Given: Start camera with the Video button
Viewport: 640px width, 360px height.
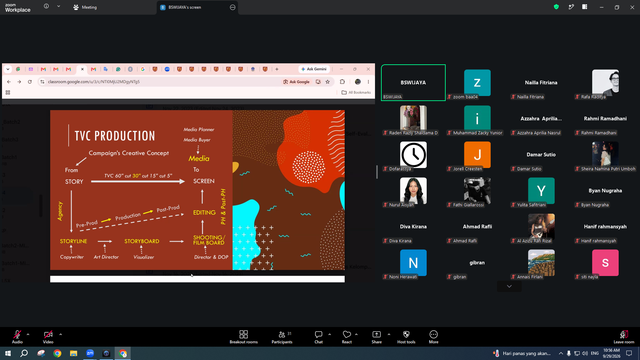Looking at the screenshot, I should [x=48, y=337].
